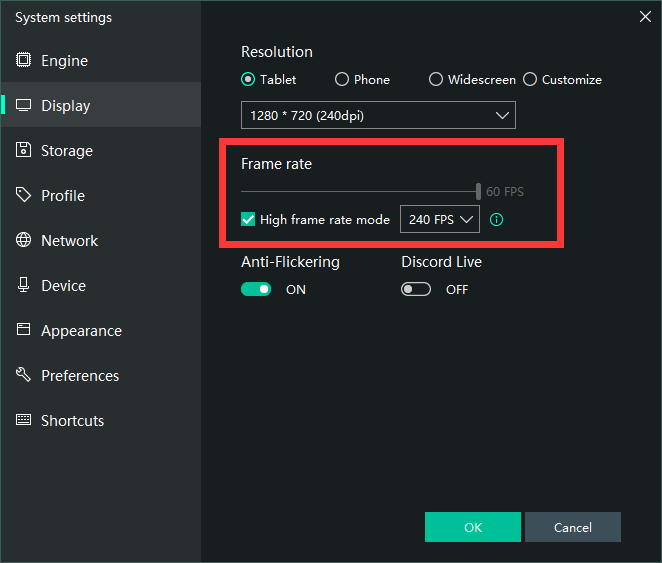662x563 pixels.
Task: Turn off the Anti-Flickering toggle
Action: click(x=256, y=290)
